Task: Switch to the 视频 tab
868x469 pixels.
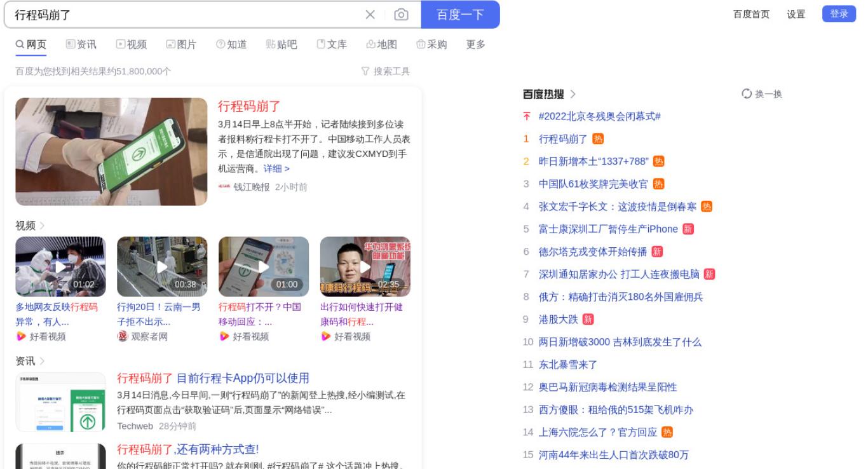Action: (x=132, y=44)
